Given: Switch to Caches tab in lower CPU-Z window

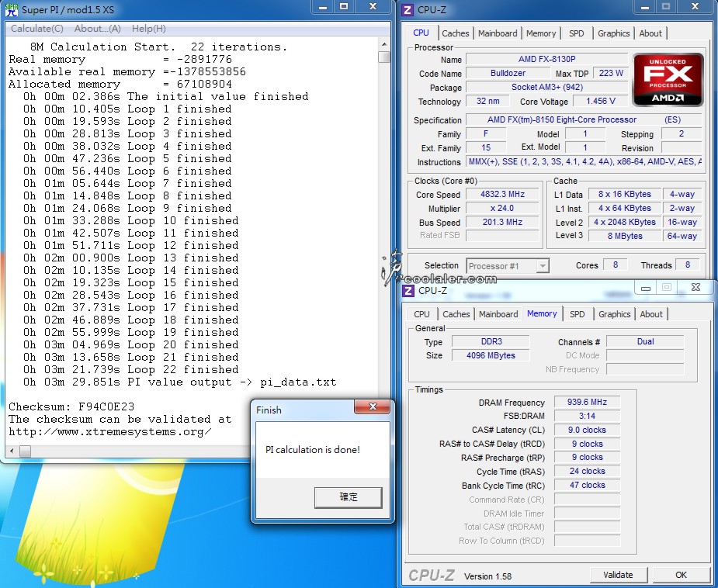Looking at the screenshot, I should pos(456,314).
